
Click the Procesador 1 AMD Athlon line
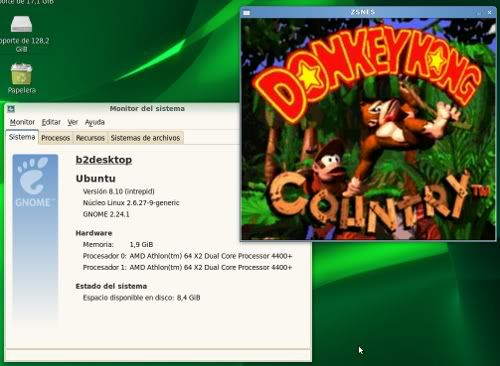click(x=187, y=267)
